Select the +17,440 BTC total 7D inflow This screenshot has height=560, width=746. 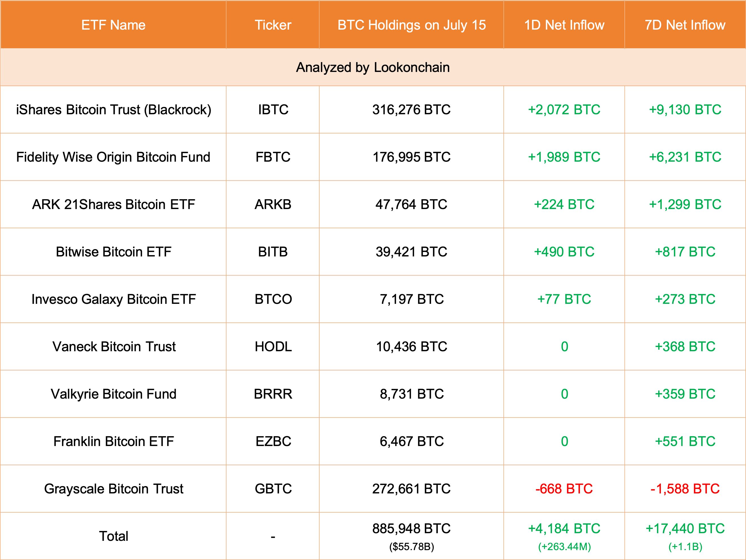[685, 529]
